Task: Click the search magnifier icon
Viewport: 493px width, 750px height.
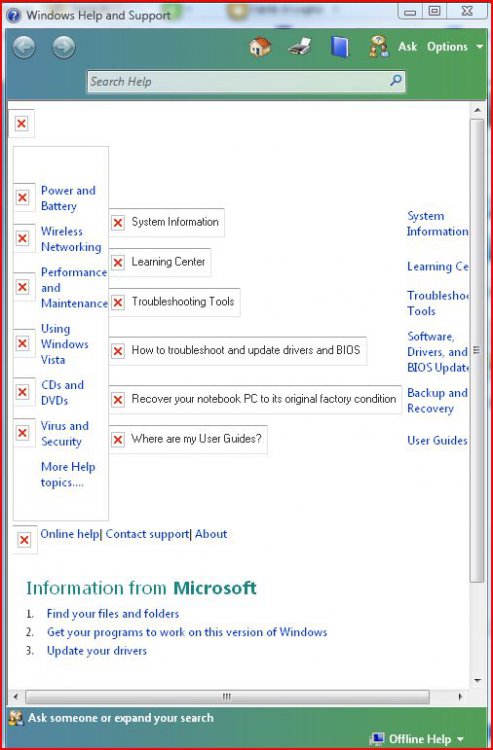Action: point(395,80)
